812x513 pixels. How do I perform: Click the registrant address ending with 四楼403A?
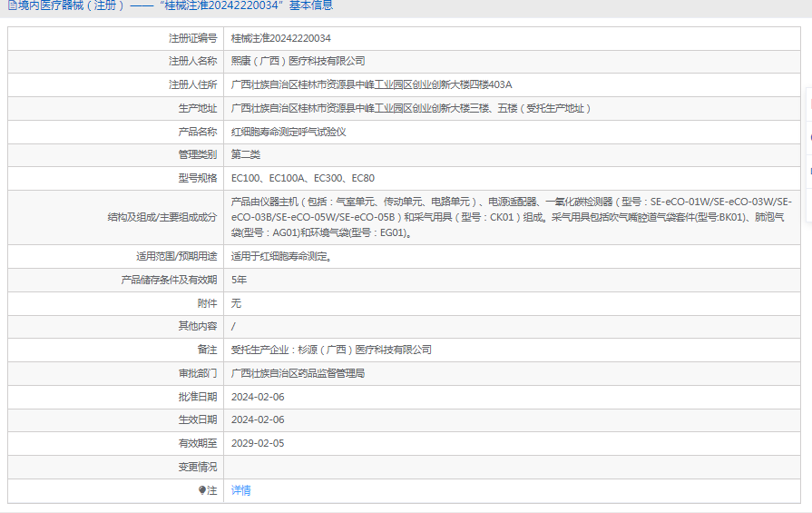point(371,84)
